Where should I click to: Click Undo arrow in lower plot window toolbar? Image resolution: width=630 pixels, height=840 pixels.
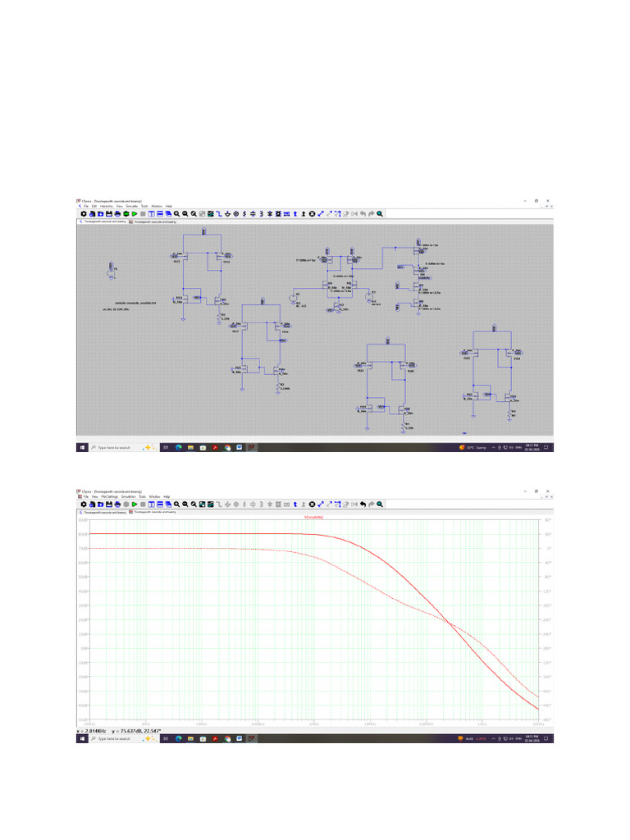click(363, 504)
